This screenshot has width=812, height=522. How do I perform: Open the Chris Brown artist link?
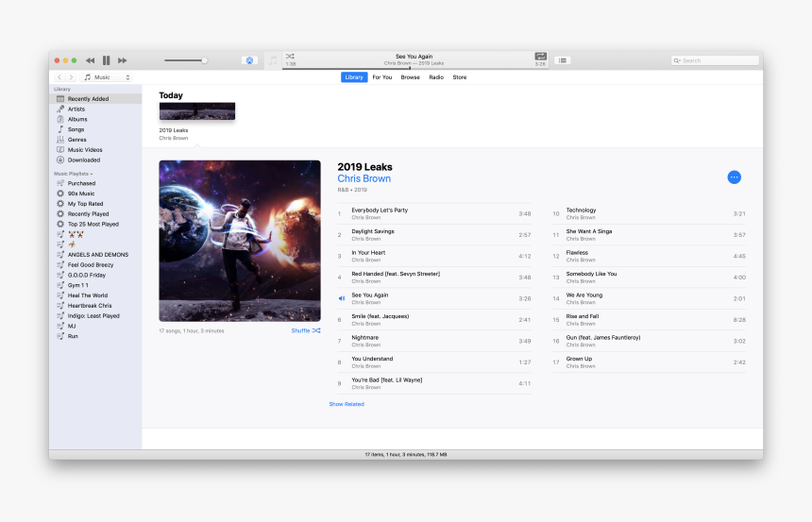tap(364, 178)
